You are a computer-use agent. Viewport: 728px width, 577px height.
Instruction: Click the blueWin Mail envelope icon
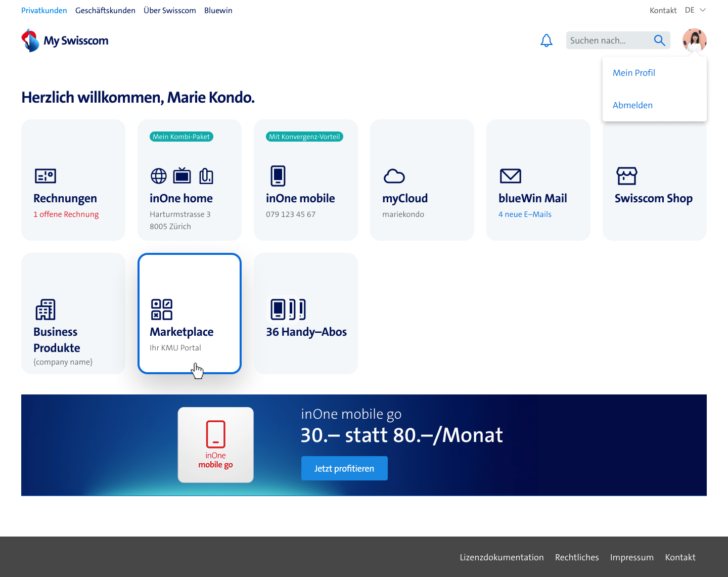point(511,176)
